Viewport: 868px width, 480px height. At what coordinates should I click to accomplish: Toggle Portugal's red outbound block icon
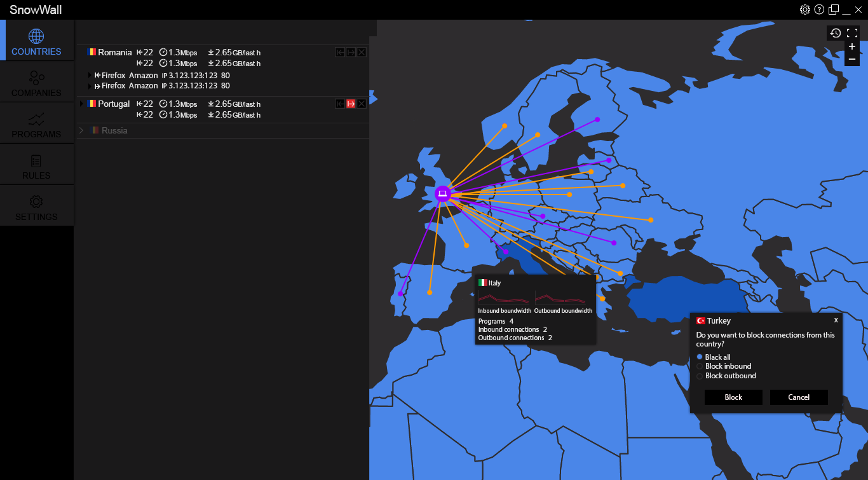click(351, 104)
